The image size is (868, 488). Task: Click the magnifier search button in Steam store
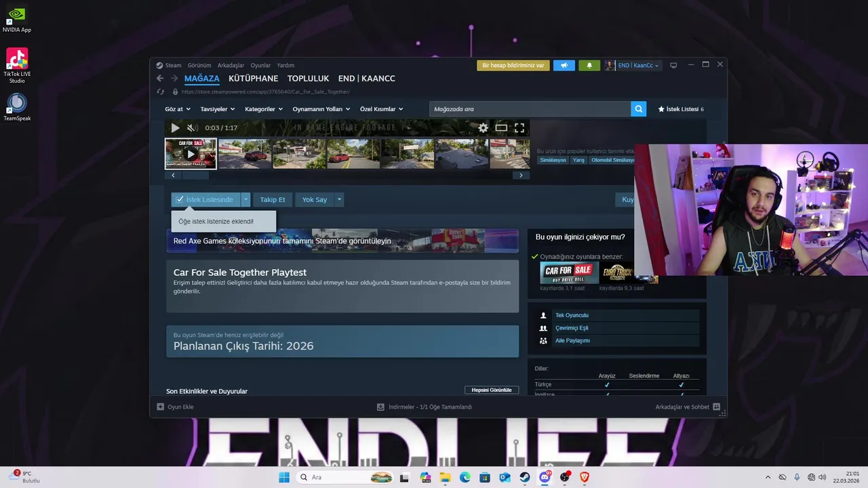click(638, 108)
